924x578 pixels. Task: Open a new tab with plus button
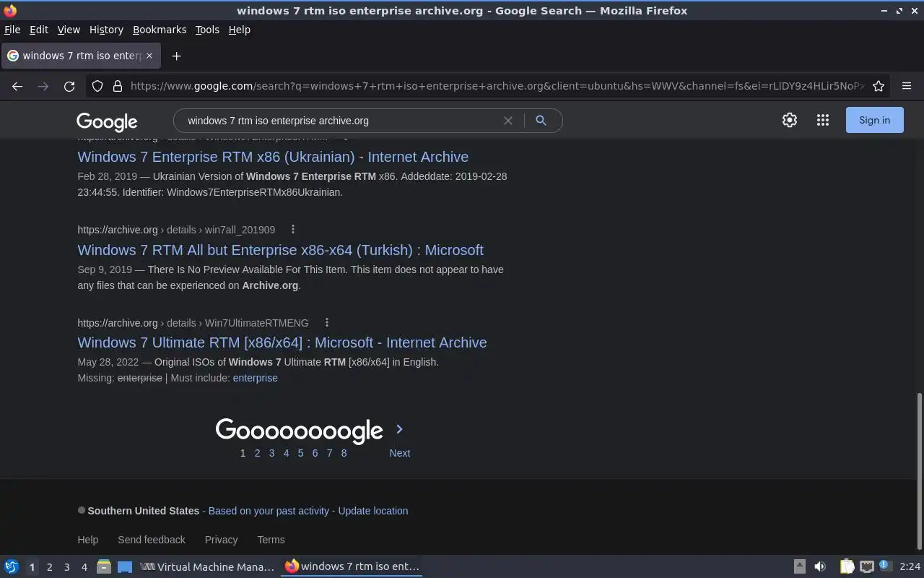coord(176,56)
